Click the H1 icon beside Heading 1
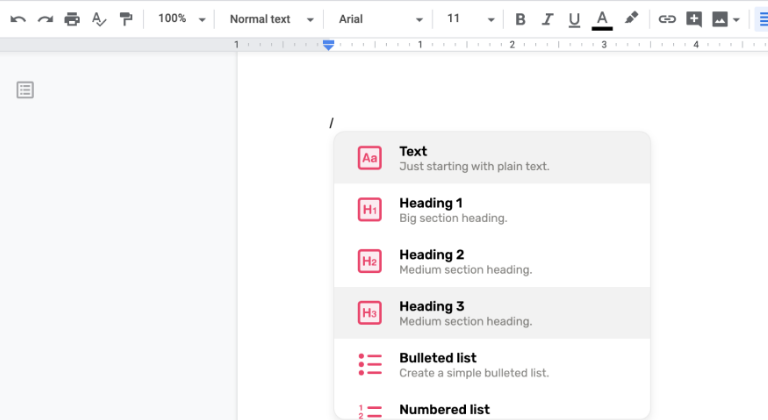Viewport: 768px width, 420px height. [369, 210]
